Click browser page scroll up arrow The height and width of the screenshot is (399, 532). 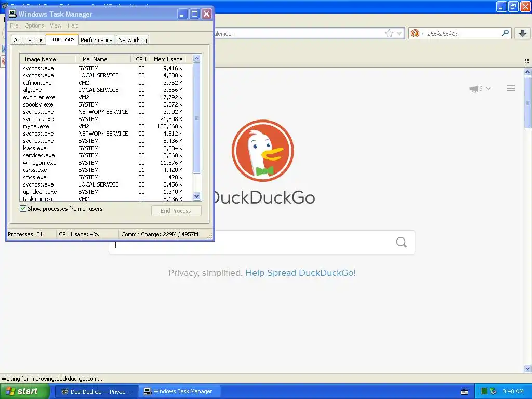[527, 72]
